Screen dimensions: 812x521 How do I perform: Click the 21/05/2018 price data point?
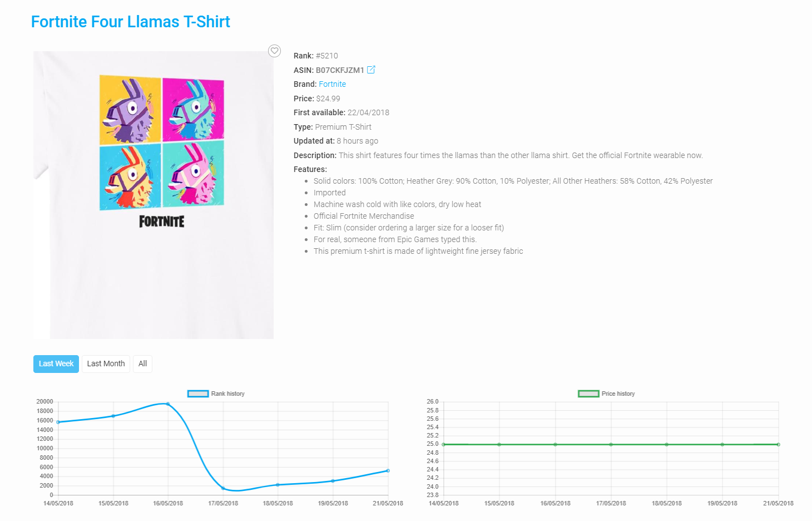[778, 444]
